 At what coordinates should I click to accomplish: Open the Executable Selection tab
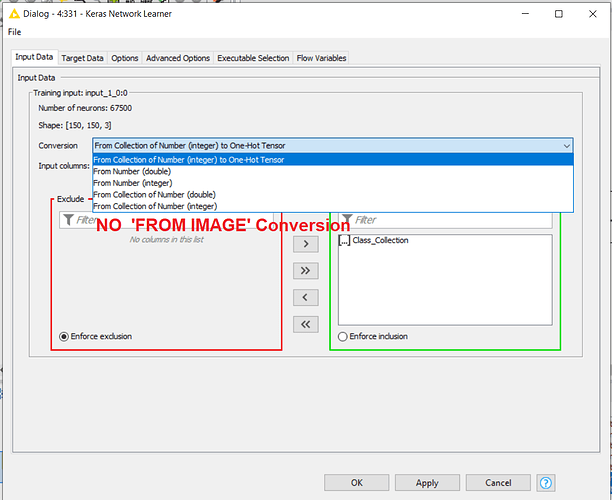pos(253,58)
